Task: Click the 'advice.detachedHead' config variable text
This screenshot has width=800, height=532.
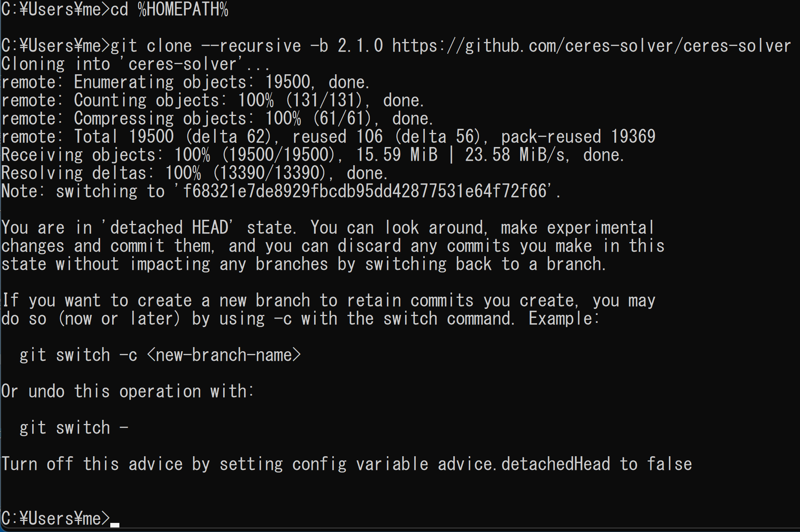Action: tap(524, 464)
